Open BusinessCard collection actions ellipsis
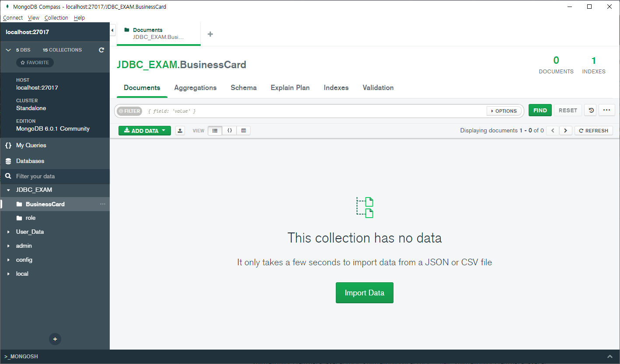The width and height of the screenshot is (620, 364). [x=103, y=204]
